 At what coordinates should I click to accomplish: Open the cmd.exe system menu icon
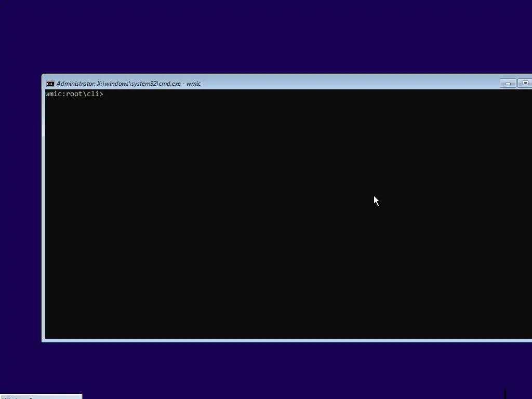pos(50,84)
